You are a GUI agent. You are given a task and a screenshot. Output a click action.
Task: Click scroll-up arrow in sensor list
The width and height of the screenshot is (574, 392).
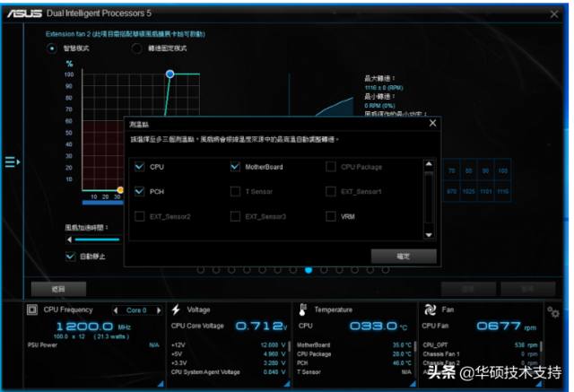point(429,164)
